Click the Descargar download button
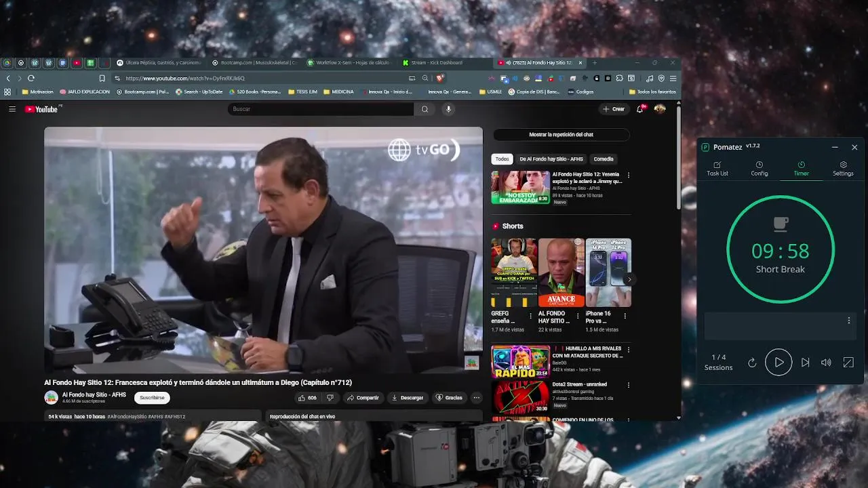This screenshot has height=488, width=868. click(408, 398)
